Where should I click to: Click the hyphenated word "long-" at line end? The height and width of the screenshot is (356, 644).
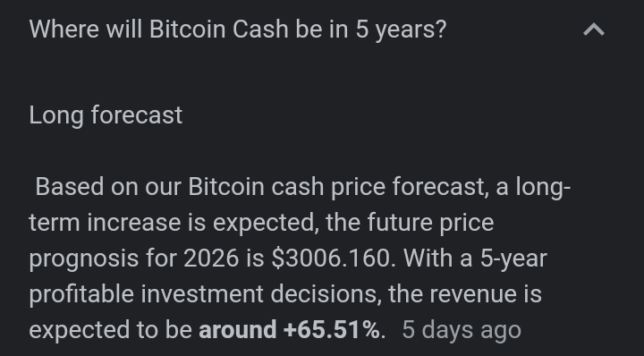pos(544,187)
